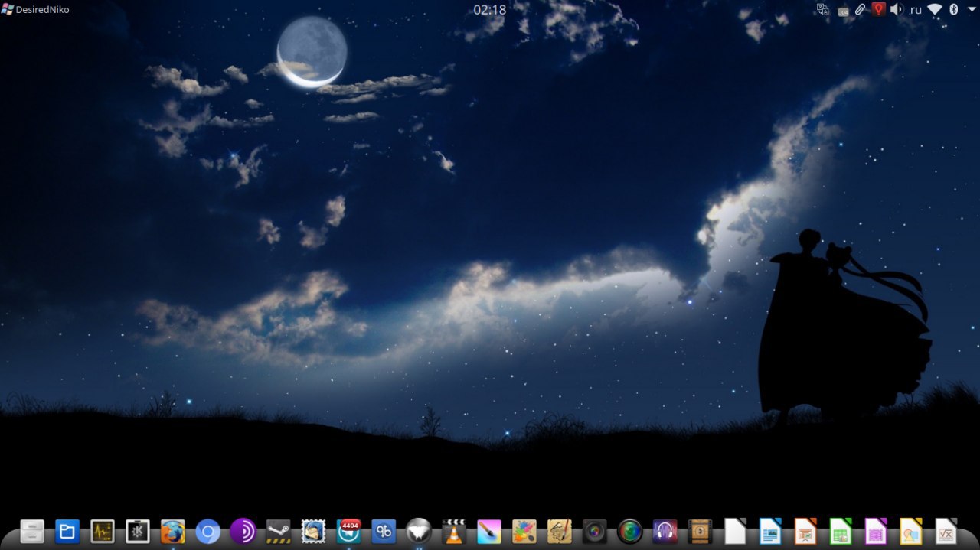Open the sketch pad with pencil icon
The height and width of the screenshot is (550, 980).
click(x=560, y=531)
